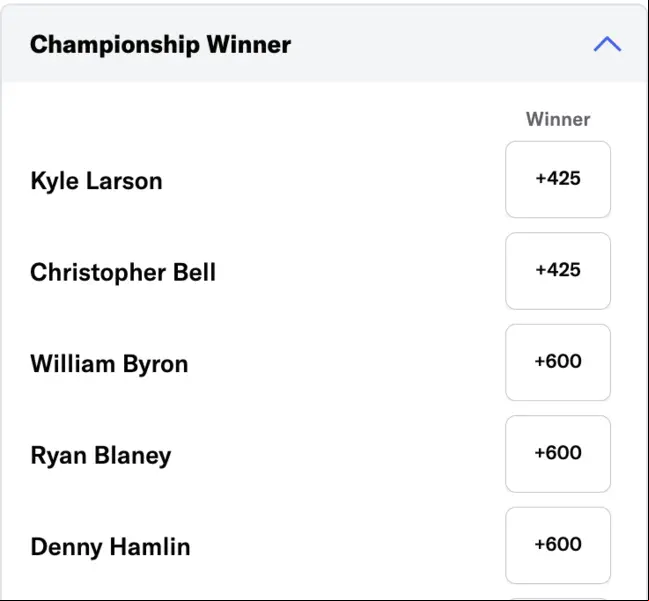Pick Ryan Blaney +600 winner odds

(x=558, y=454)
